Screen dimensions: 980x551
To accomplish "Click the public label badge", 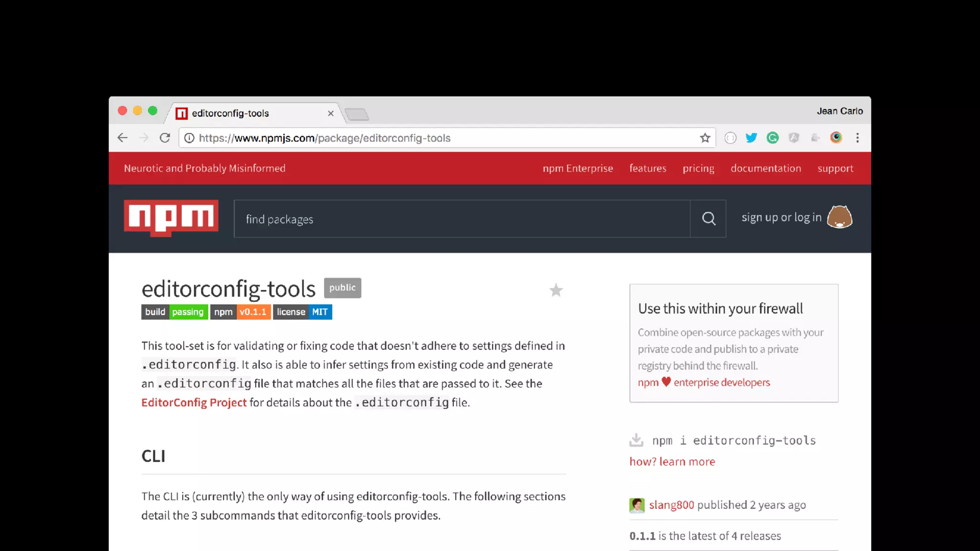I will [x=343, y=288].
